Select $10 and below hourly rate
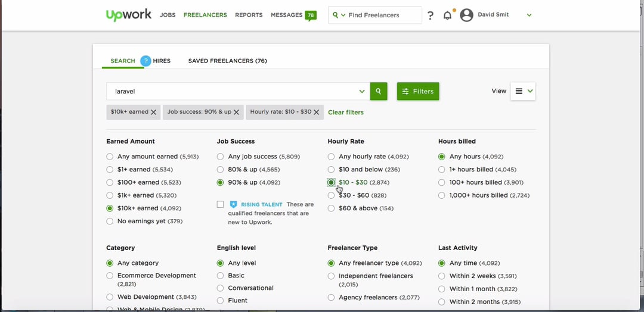Viewport: 644px width, 312px height. [x=331, y=169]
